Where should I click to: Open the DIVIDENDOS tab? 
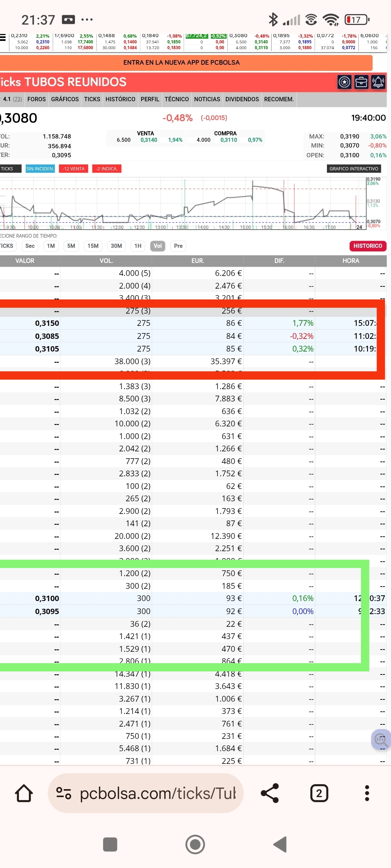tap(242, 99)
